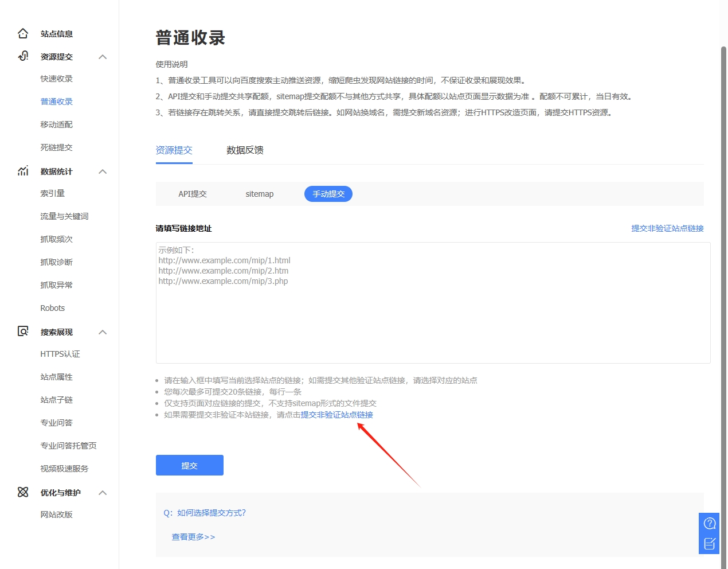Click the home icon beside 站点信息
Screen dimensions: 728x569
[x=23, y=33]
